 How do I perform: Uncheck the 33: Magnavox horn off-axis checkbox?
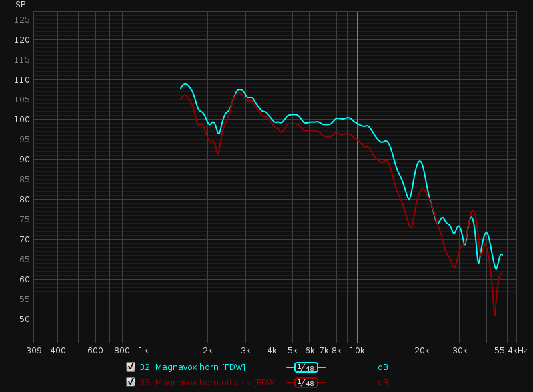[x=131, y=382]
